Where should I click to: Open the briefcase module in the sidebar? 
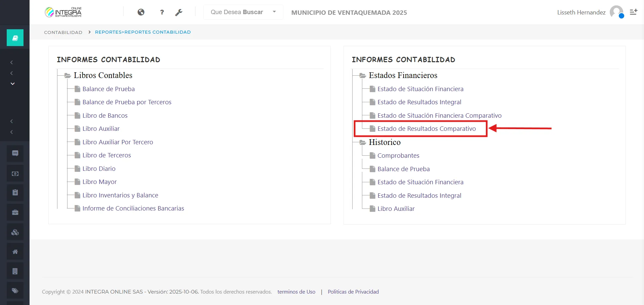(15, 212)
